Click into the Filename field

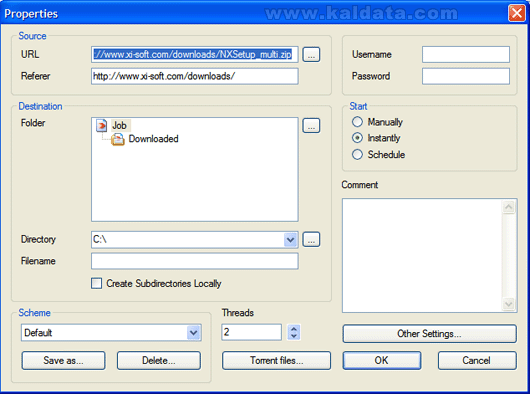tap(195, 261)
